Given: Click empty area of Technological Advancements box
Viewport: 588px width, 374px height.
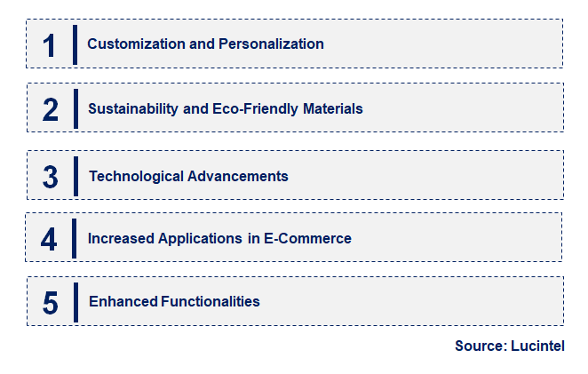Looking at the screenshot, I should pyautogui.click(x=425, y=175).
